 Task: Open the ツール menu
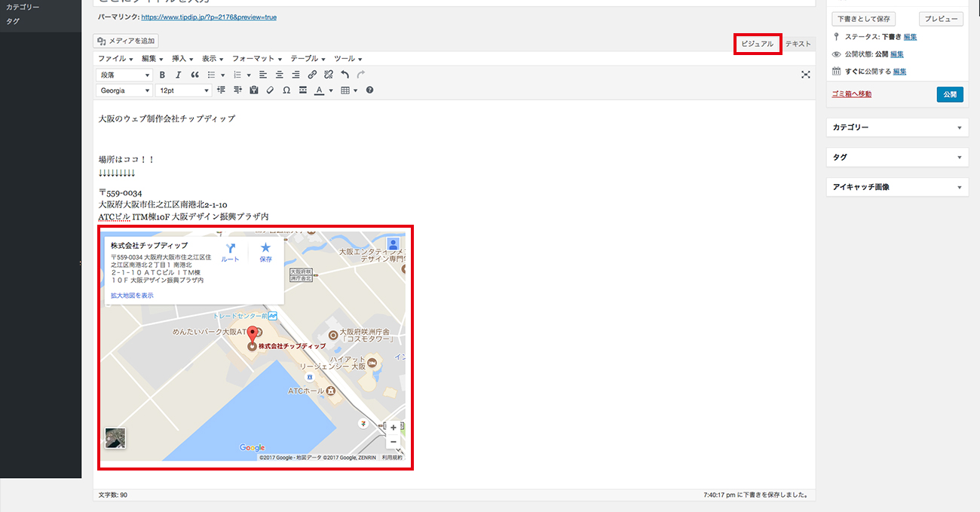348,59
